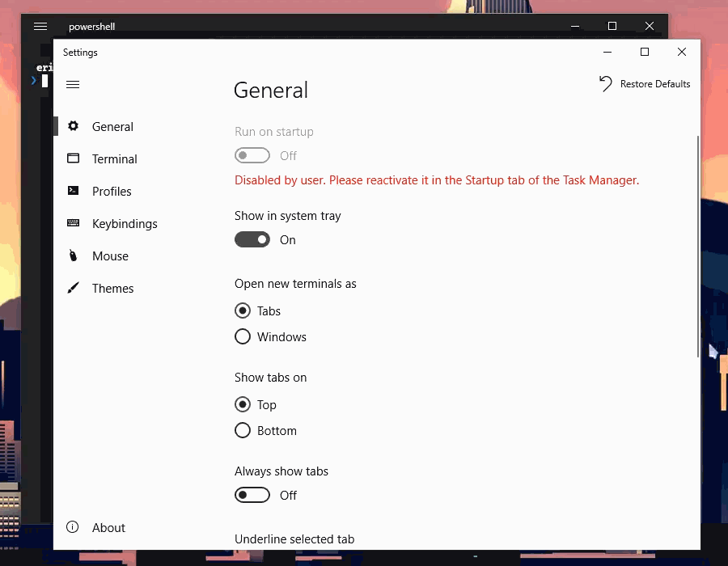Image resolution: width=728 pixels, height=566 pixels.
Task: Click the Terminal window icon in sidebar
Action: point(73,158)
